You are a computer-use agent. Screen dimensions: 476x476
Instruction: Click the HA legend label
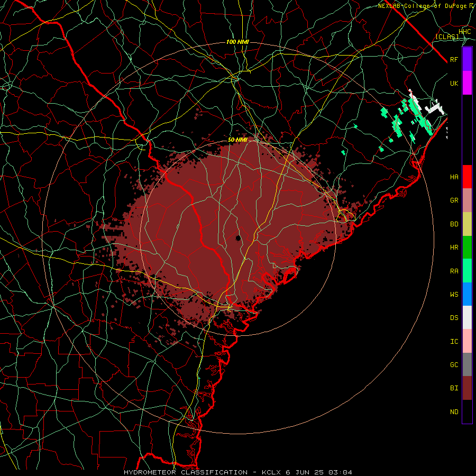454,177
